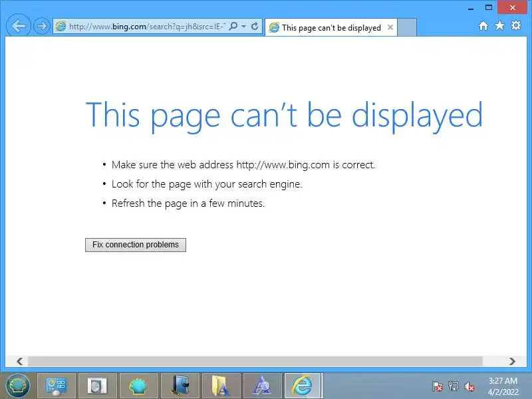Open the blue door taskbar icon

[180, 386]
